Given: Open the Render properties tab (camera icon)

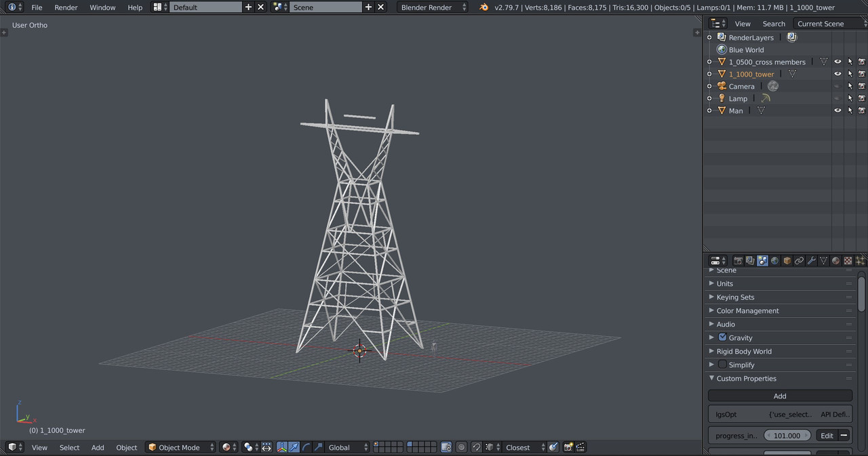Looking at the screenshot, I should [x=738, y=261].
